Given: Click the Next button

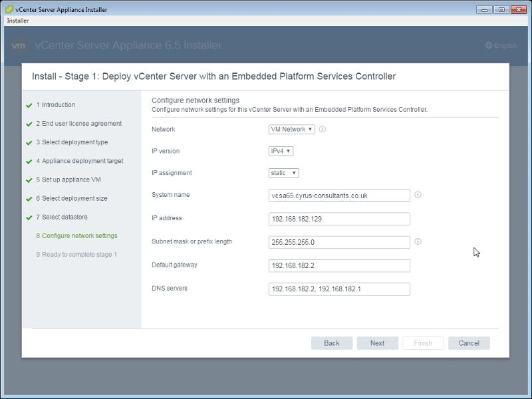Looking at the screenshot, I should click(377, 343).
